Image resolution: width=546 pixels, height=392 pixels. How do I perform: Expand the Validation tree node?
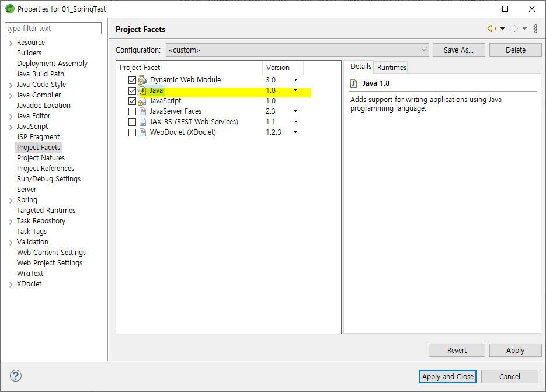11,243
